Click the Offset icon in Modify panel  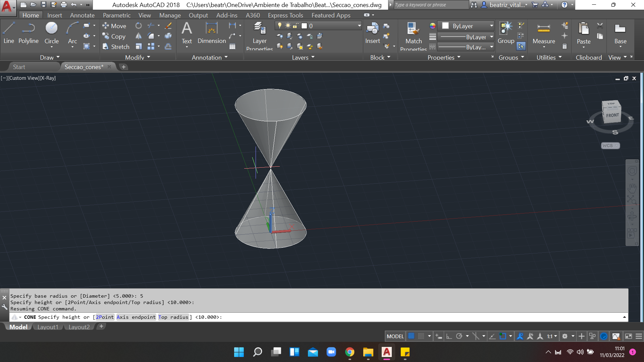pos(168,46)
